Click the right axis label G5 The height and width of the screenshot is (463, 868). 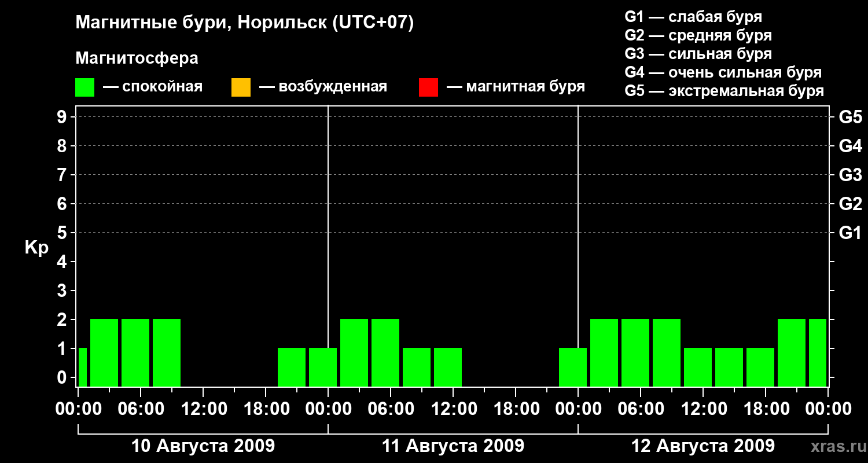pyautogui.click(x=850, y=117)
